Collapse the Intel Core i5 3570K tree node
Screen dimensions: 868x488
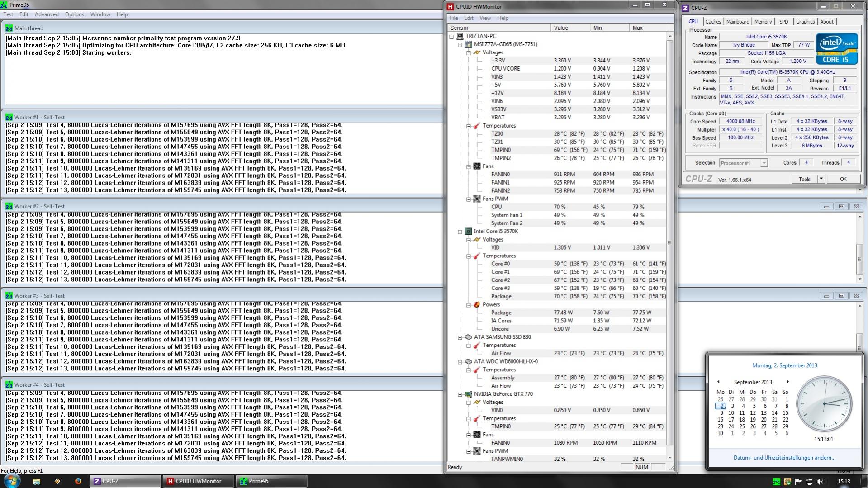tap(460, 232)
